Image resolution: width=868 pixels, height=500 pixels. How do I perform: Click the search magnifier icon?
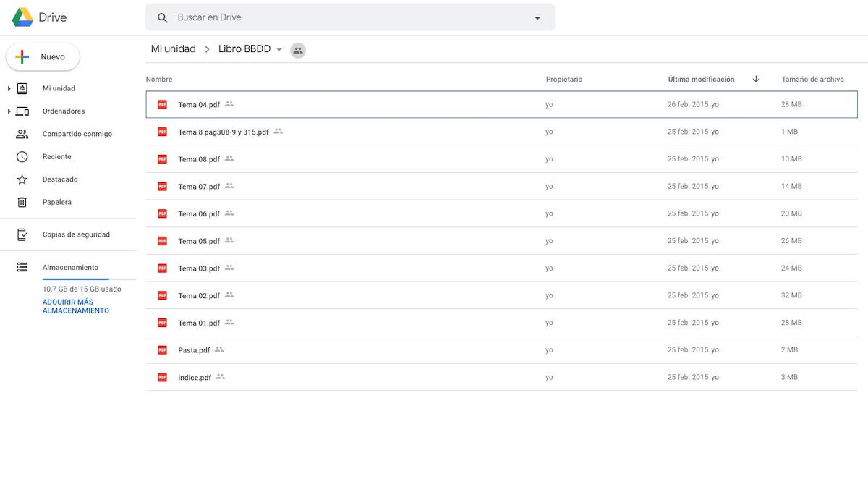(x=163, y=17)
